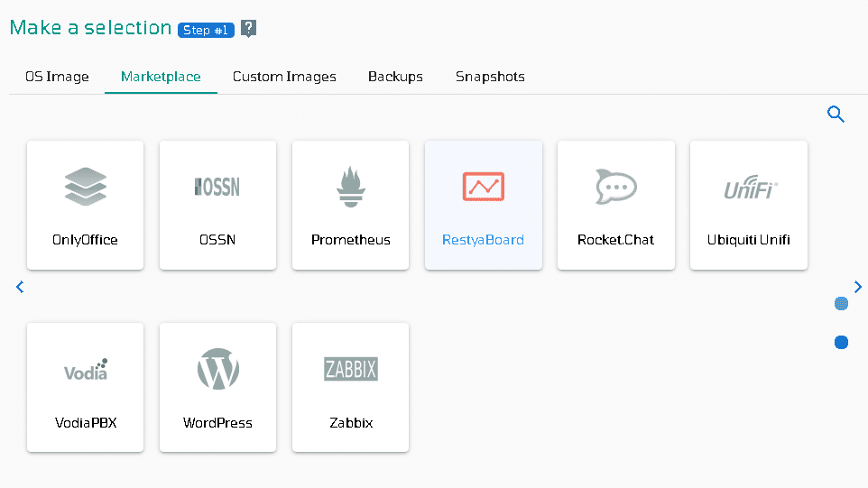
Task: Open the marketplace search magnifier
Action: tap(836, 114)
